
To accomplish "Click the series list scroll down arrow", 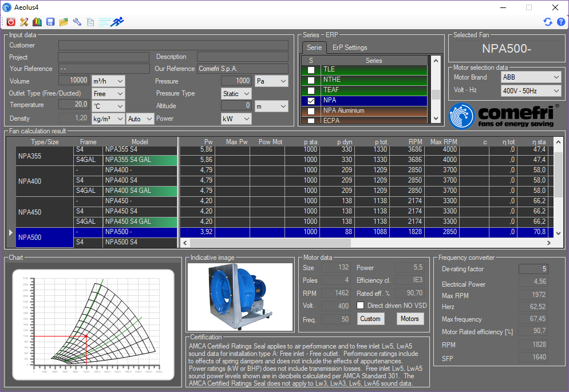I will coord(436,118).
